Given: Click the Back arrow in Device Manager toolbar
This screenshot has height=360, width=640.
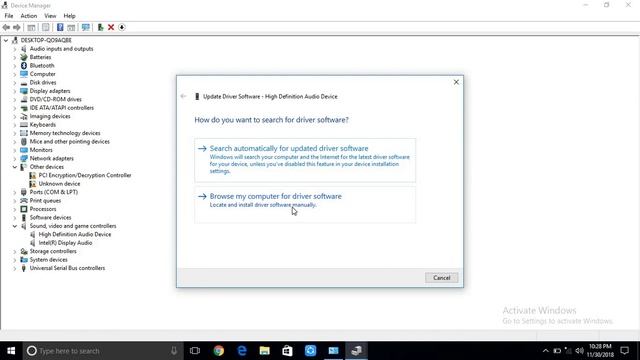Looking at the screenshot, I should click(x=6, y=27).
